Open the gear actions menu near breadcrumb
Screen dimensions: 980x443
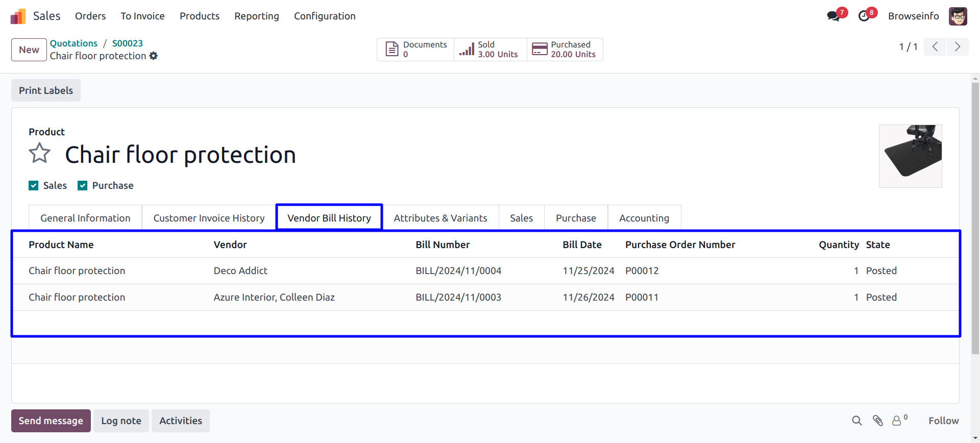(x=153, y=56)
